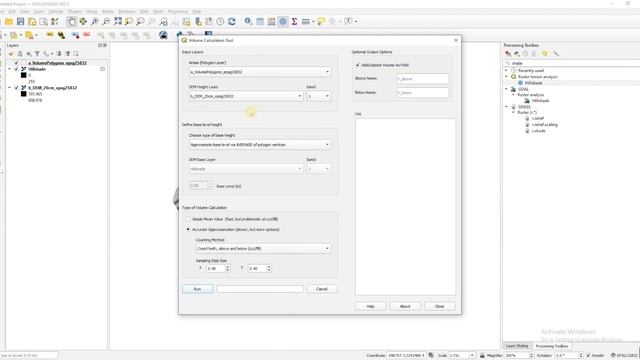Select the Pan Map hand tool
Image resolution: width=640 pixels, height=360 pixels.
(x=71, y=22)
